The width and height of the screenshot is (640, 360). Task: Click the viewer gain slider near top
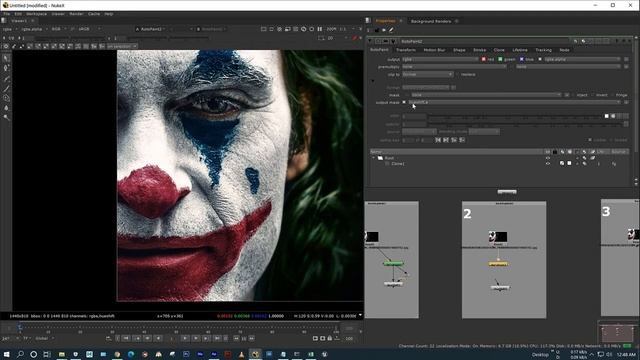click(69, 38)
